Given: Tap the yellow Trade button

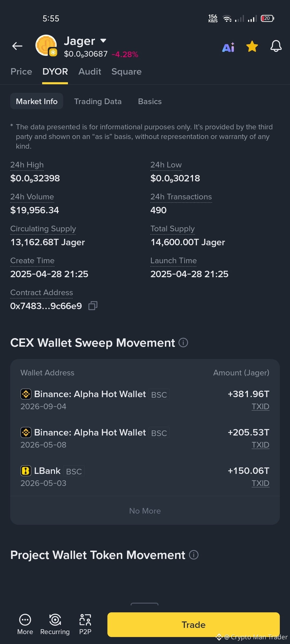Looking at the screenshot, I should [194, 625].
